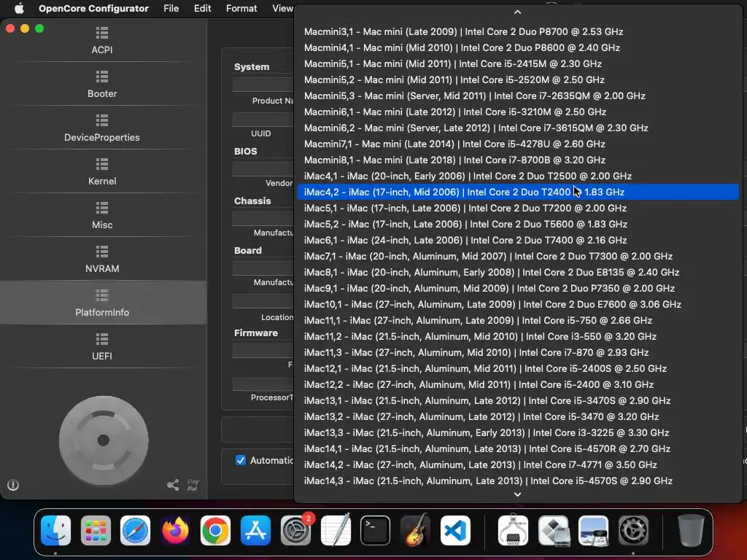Select Macmini5,2 i5-2520M model
747x560 pixels.
518,79
